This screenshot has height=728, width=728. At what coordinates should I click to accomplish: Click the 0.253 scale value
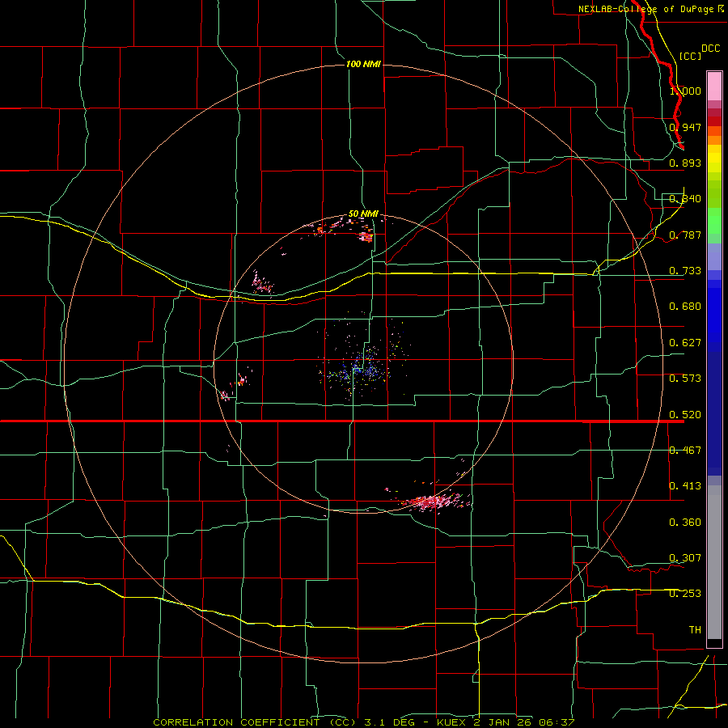[x=685, y=594]
